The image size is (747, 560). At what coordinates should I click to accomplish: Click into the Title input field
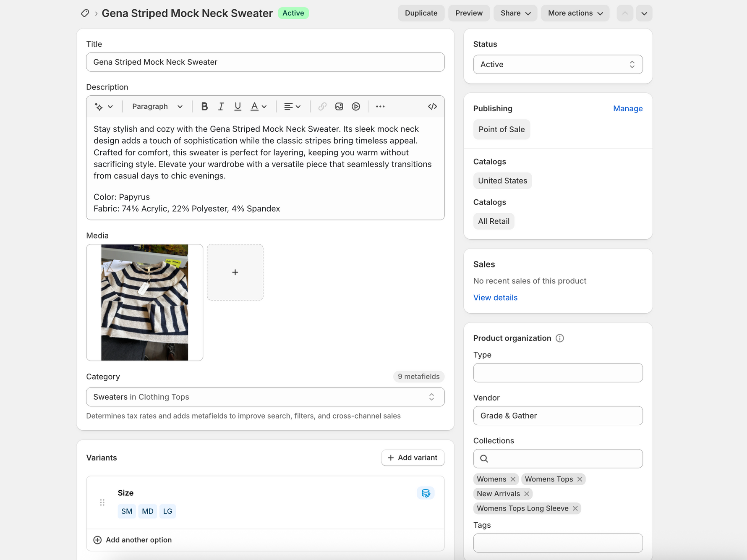[265, 62]
